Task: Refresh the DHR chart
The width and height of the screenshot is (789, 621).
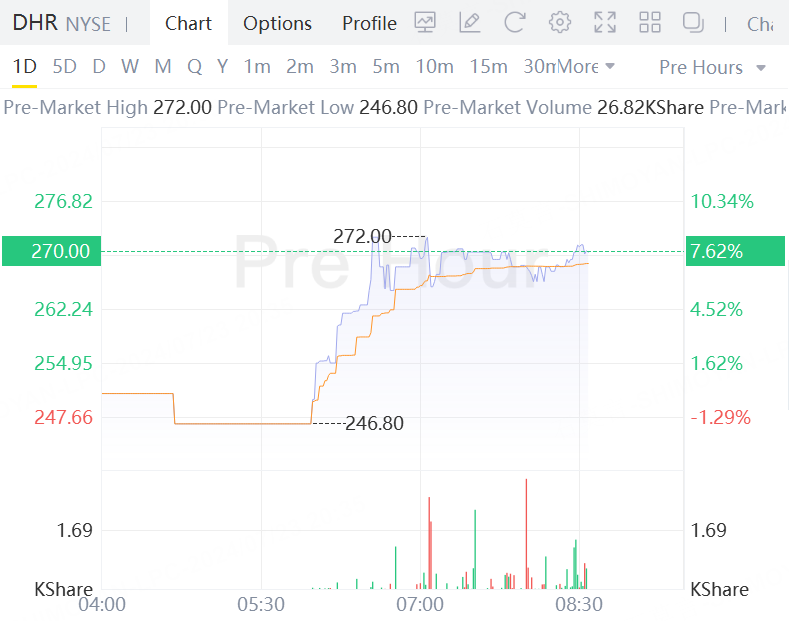Action: click(x=514, y=23)
